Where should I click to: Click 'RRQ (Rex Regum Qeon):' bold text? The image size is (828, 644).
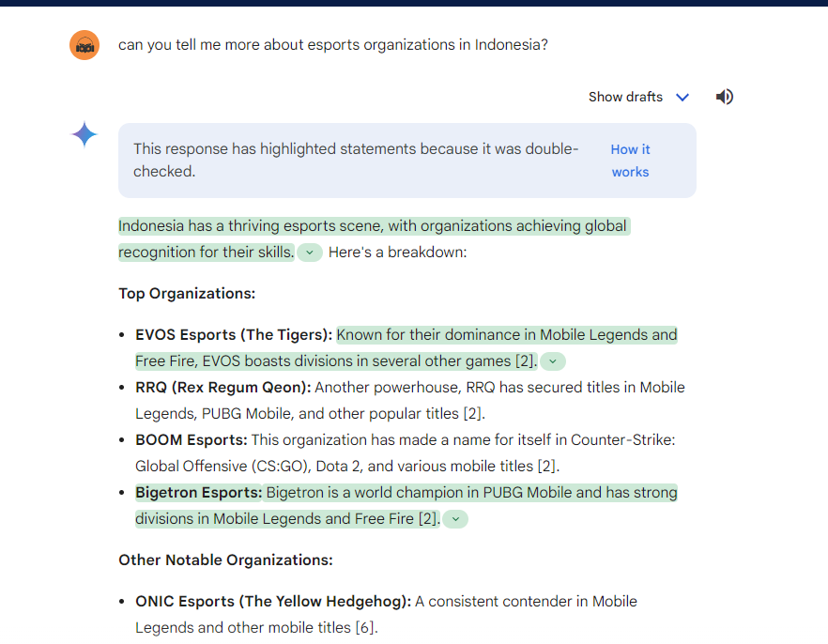[223, 388]
